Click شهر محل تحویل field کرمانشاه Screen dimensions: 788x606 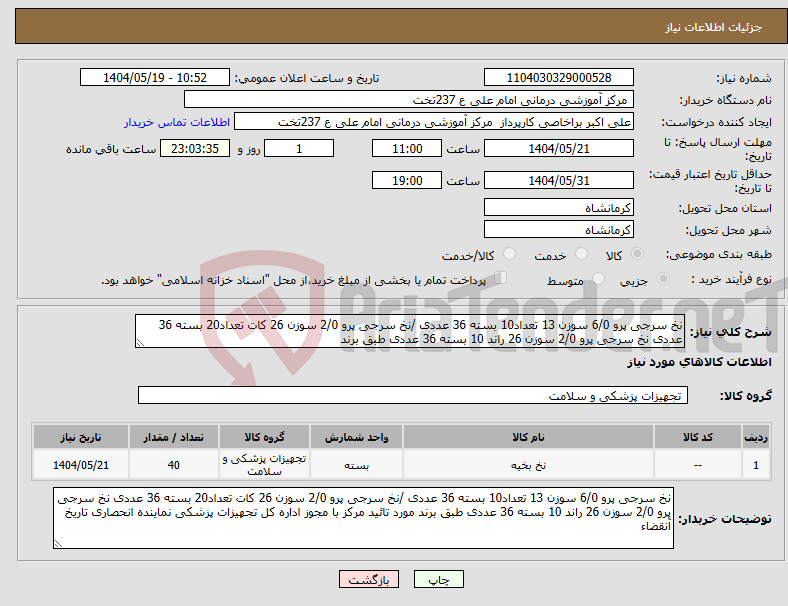[x=558, y=229]
